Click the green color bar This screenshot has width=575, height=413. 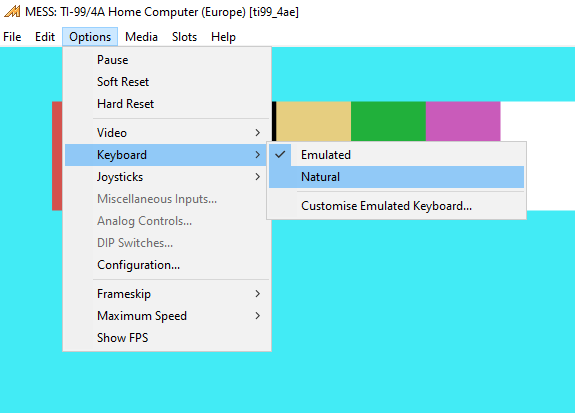point(388,121)
